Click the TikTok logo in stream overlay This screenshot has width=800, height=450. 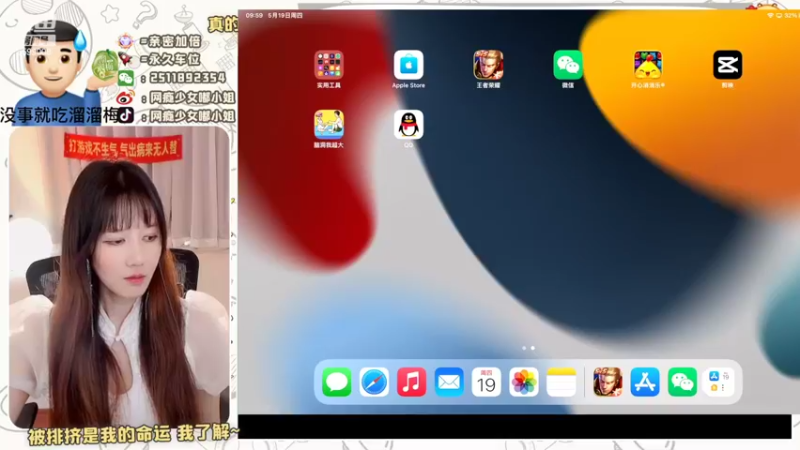126,115
